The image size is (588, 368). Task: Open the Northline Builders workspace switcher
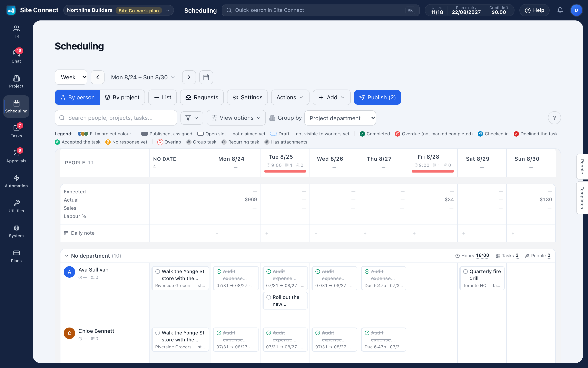(x=118, y=10)
